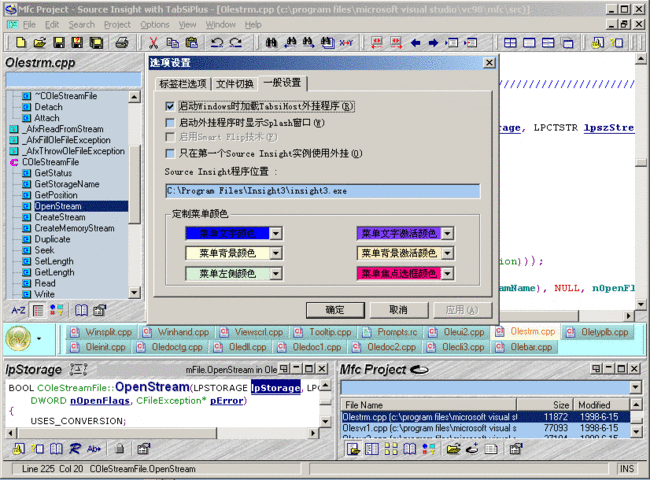Click the 确定 OK button
This screenshot has width=650, height=480.
click(335, 310)
